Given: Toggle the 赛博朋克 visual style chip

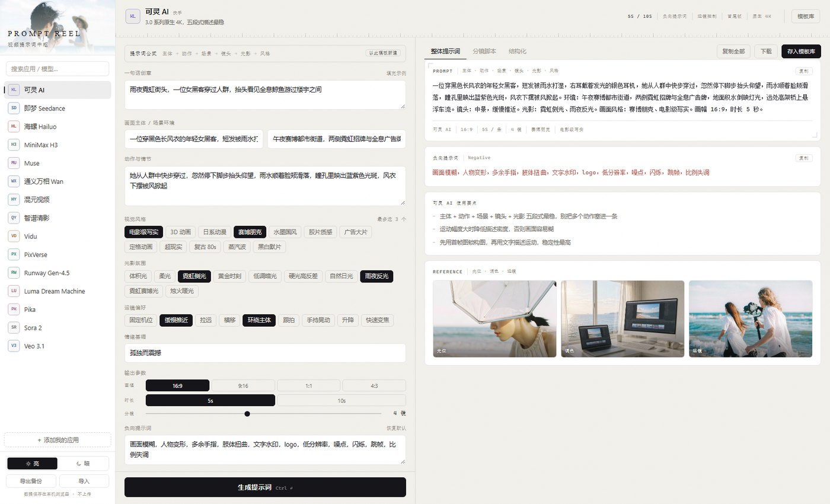Looking at the screenshot, I should click(250, 232).
